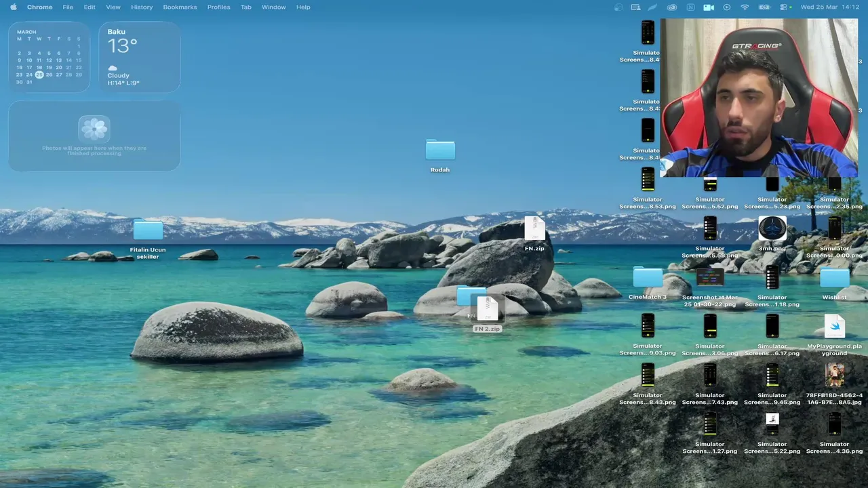Image resolution: width=868 pixels, height=488 pixels.
Task: Select Simulator Screens...6.17.png file
Action: [x=772, y=326]
